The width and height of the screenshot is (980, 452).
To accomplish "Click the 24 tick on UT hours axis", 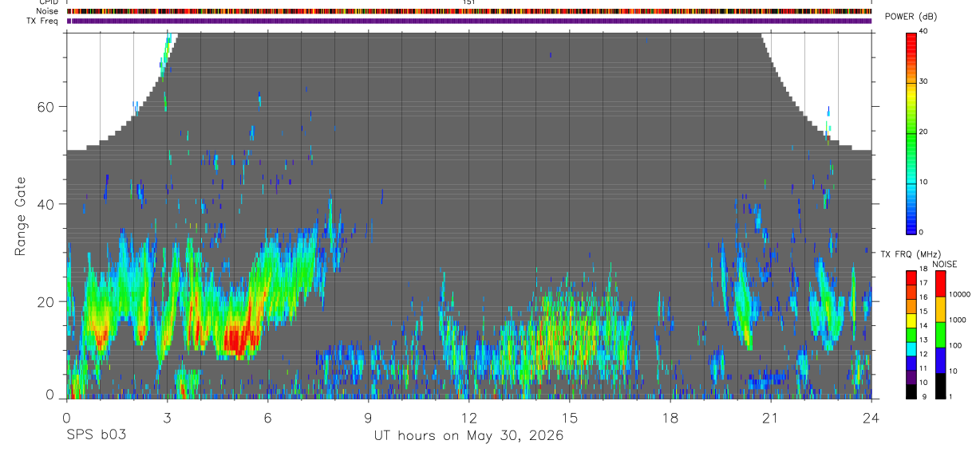I will click(x=871, y=417).
